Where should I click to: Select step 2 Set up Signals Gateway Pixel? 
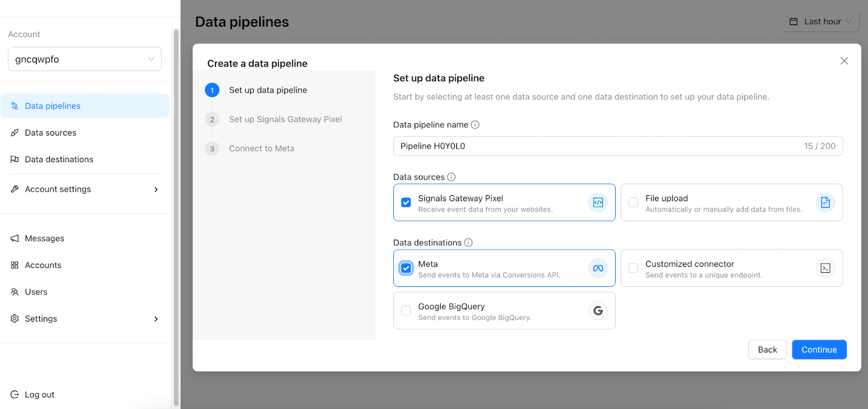click(x=274, y=119)
